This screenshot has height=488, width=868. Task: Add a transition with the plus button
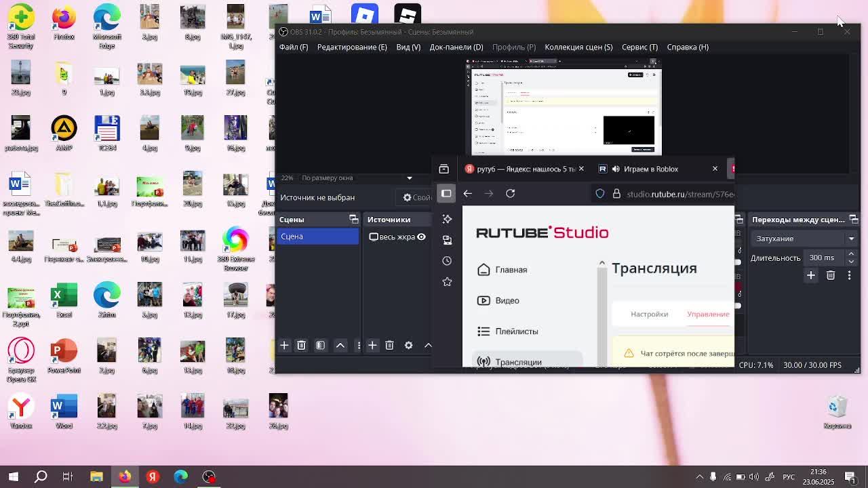click(811, 275)
